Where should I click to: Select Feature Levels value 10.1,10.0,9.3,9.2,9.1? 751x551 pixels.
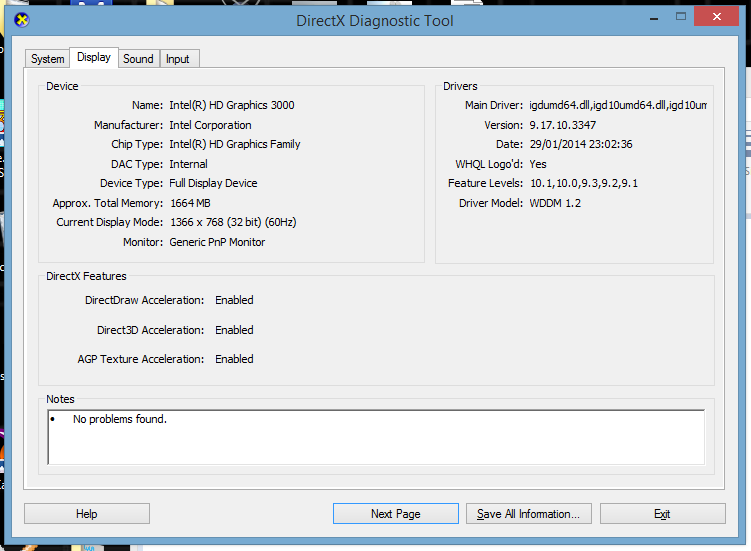click(584, 184)
